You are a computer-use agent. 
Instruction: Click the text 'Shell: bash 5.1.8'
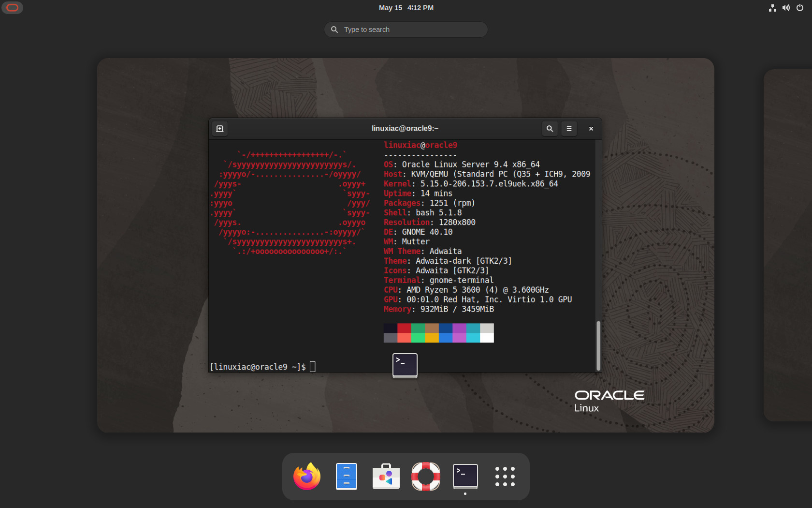tap(423, 213)
